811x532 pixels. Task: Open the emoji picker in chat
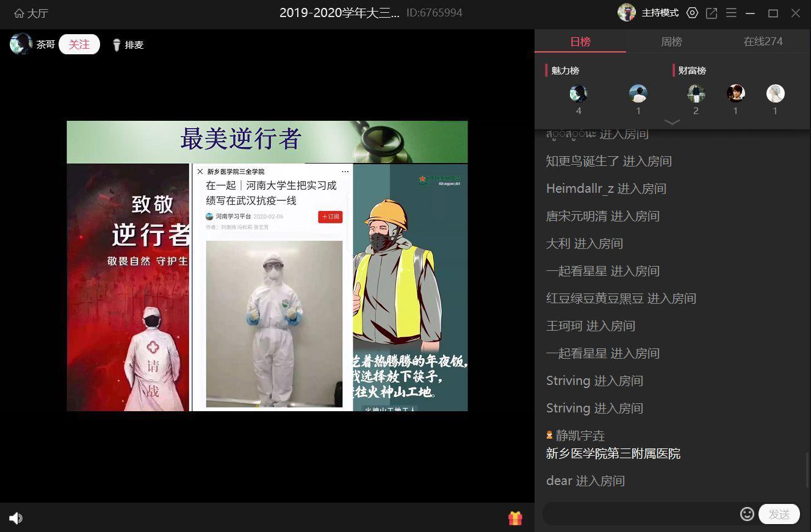coord(746,514)
